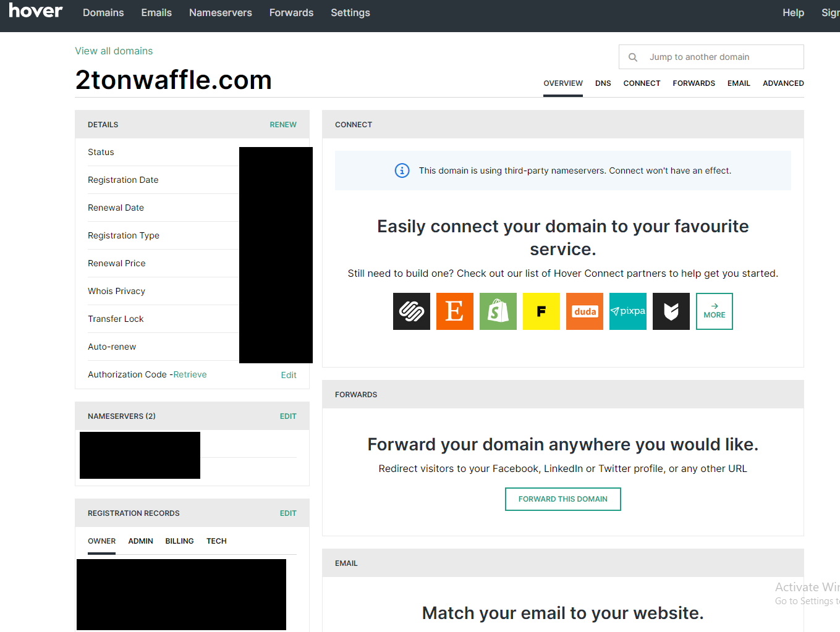Switch to the DNS tab
The width and height of the screenshot is (840, 632).
603,83
